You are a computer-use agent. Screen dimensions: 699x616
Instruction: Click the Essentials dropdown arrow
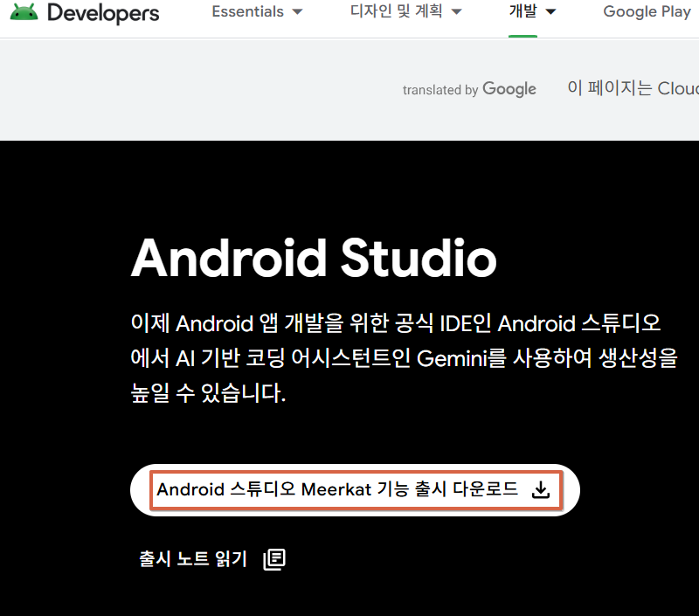coord(297,12)
